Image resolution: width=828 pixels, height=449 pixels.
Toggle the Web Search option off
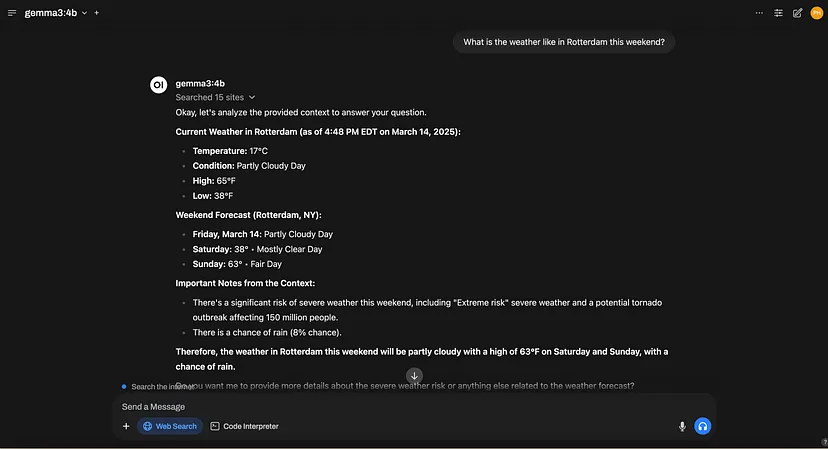point(170,426)
